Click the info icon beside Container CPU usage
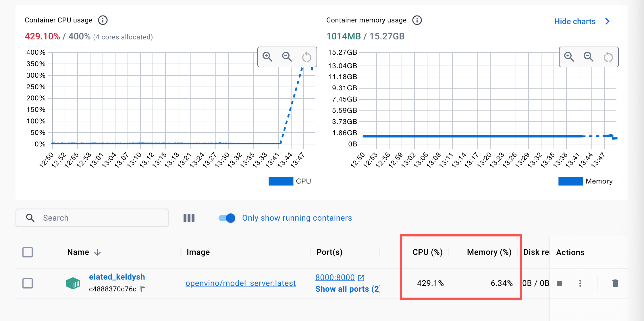 tap(103, 20)
